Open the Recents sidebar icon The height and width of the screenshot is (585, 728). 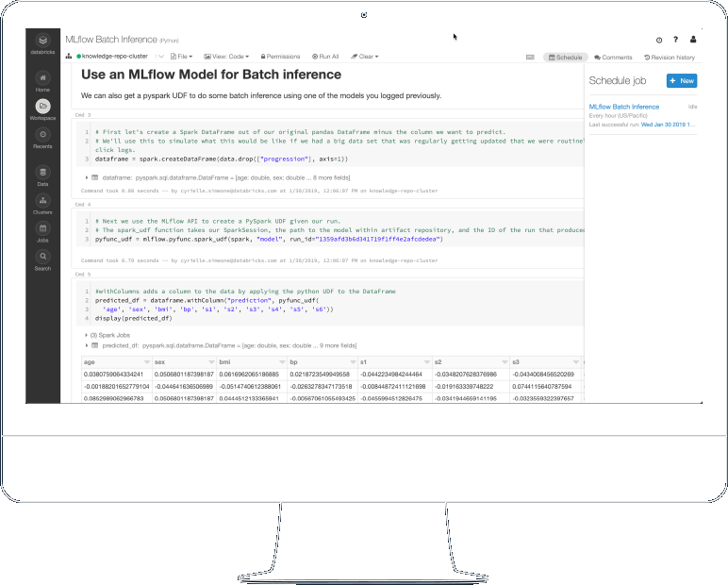tap(43, 137)
